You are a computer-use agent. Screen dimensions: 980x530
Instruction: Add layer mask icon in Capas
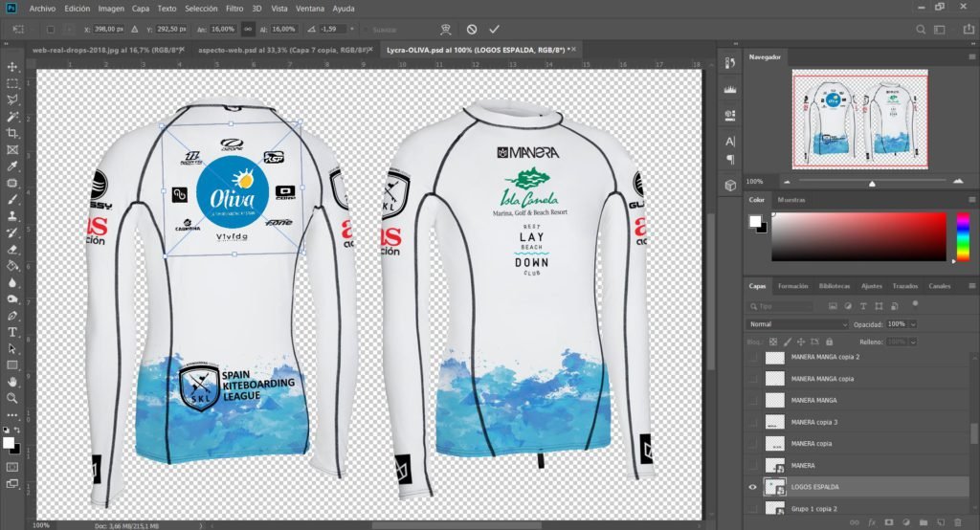(x=889, y=522)
